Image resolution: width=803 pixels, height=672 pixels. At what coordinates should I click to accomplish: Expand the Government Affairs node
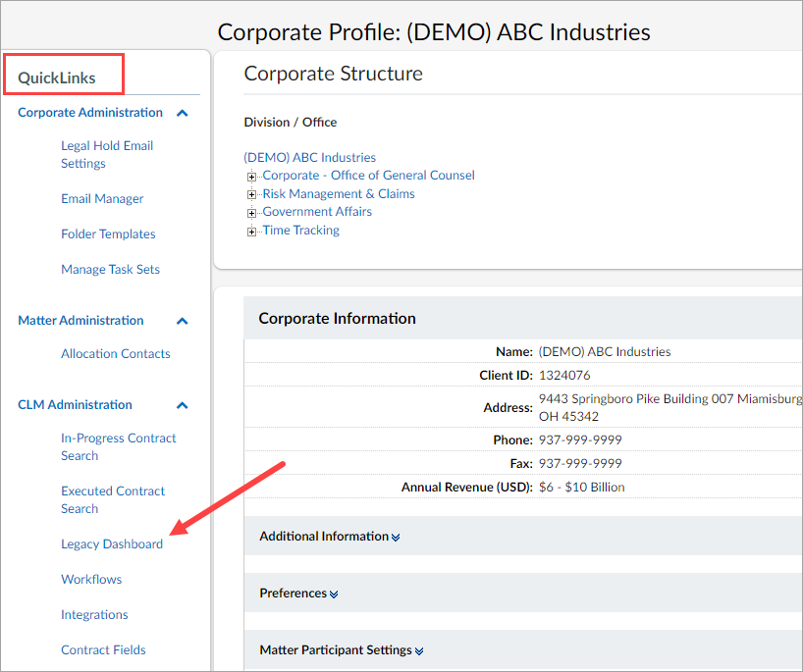(251, 211)
